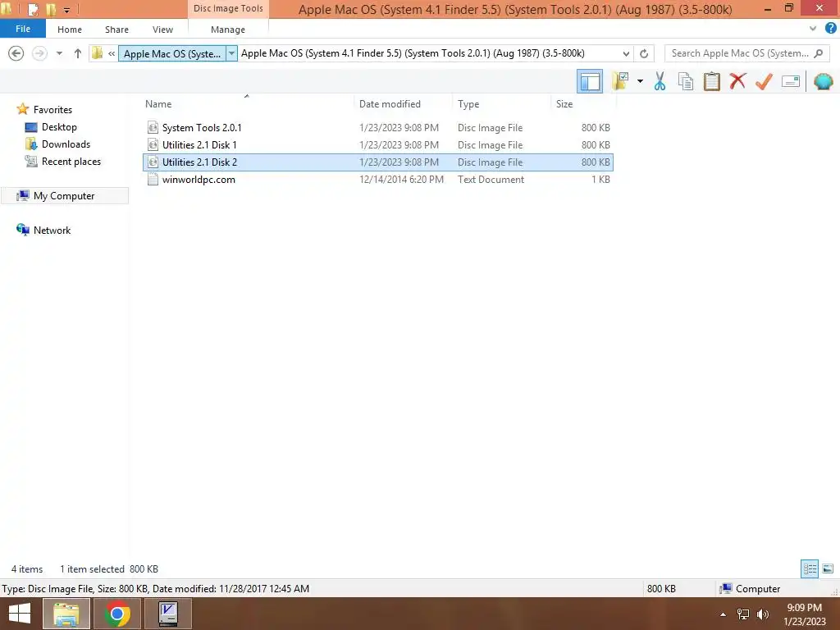840x630 pixels.
Task: Select the Utilities 2.1 Disk 1 file
Action: (x=377, y=144)
